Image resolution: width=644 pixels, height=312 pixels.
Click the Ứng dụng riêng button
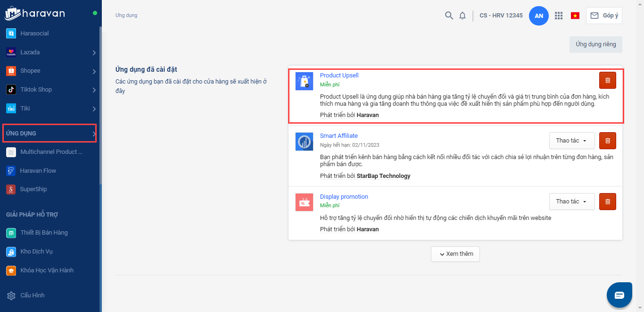tap(595, 44)
